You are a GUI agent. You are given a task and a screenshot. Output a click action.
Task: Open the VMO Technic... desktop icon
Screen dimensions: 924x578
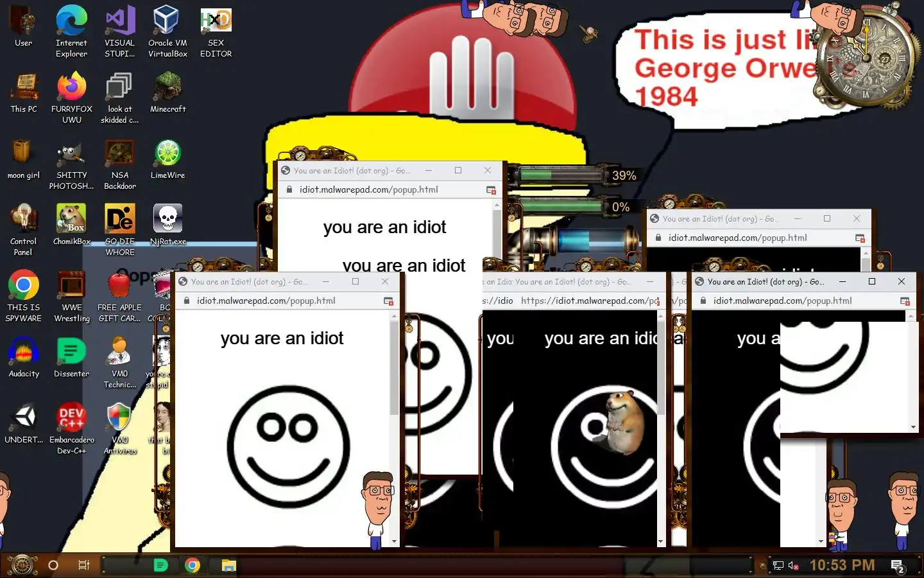[x=119, y=362]
